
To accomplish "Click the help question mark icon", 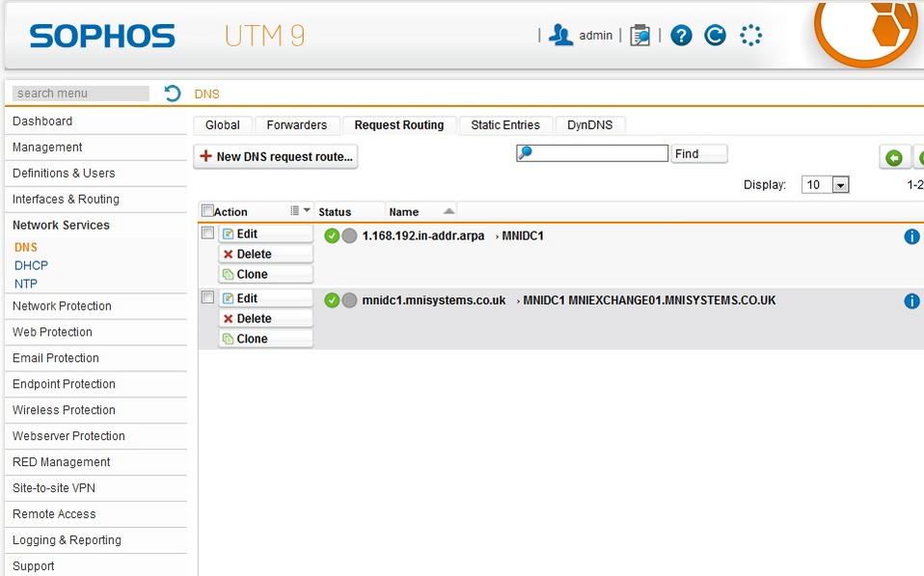I will point(681,36).
